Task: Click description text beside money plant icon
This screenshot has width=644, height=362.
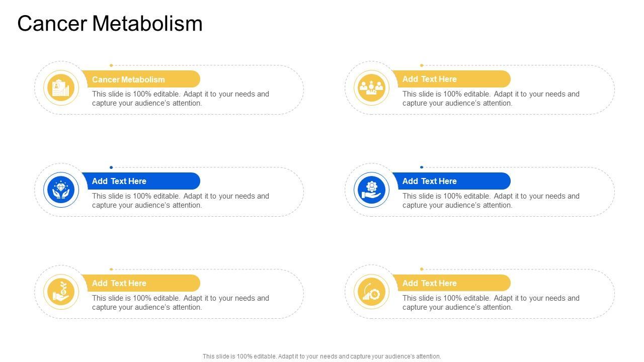Action: (x=180, y=303)
